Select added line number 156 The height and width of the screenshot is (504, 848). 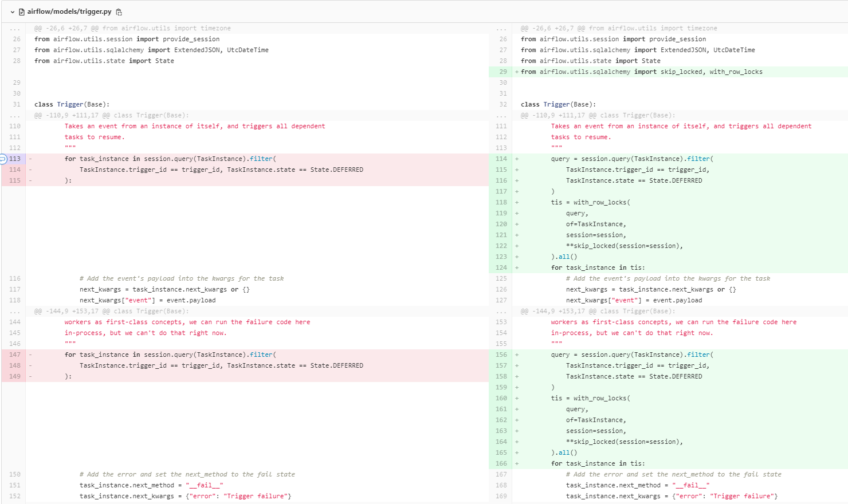(x=501, y=355)
